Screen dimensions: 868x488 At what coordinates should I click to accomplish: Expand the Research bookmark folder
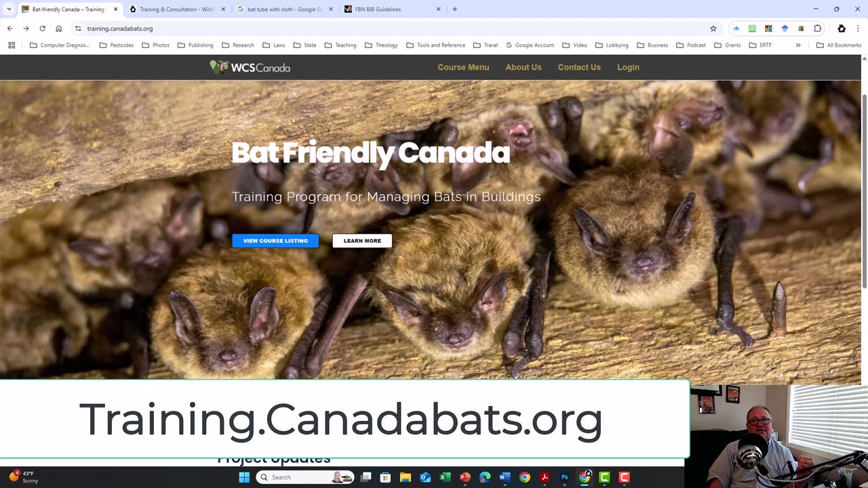(237, 45)
